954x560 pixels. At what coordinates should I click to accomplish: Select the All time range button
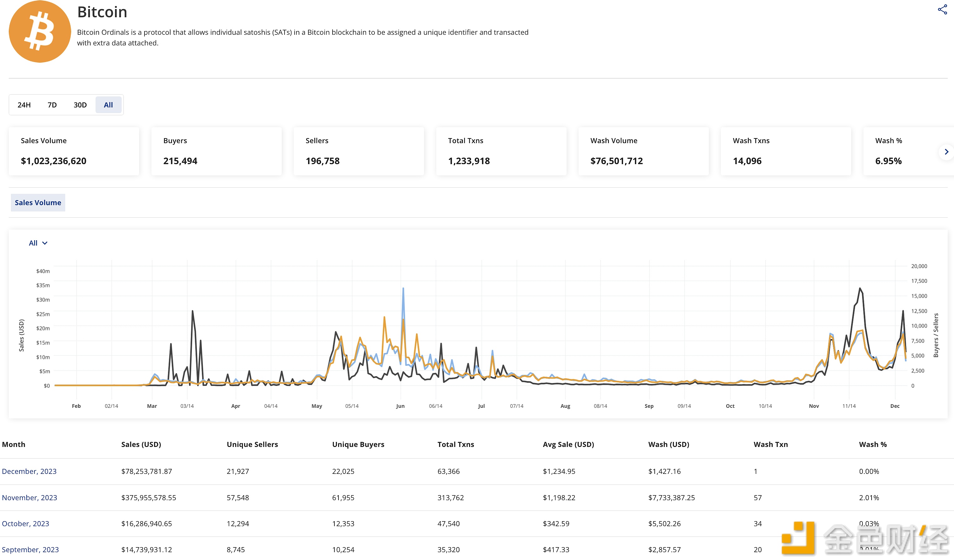108,105
